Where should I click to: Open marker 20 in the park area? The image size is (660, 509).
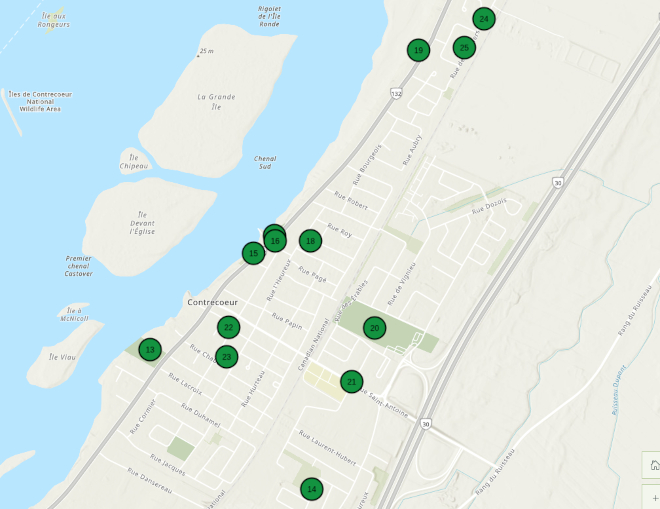pyautogui.click(x=374, y=328)
